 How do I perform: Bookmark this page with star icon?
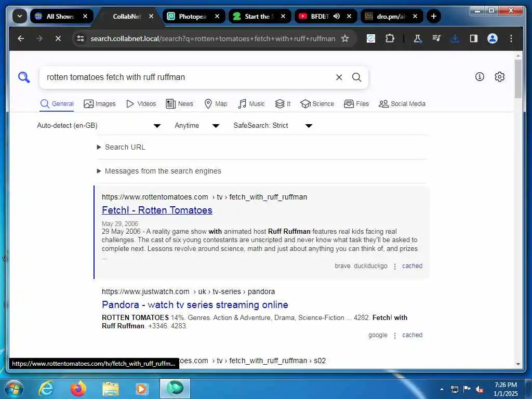345,38
